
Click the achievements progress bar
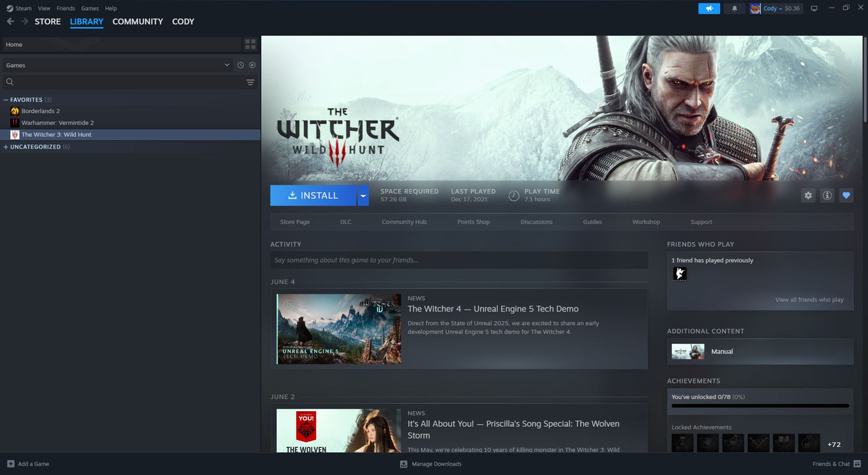pyautogui.click(x=760, y=406)
